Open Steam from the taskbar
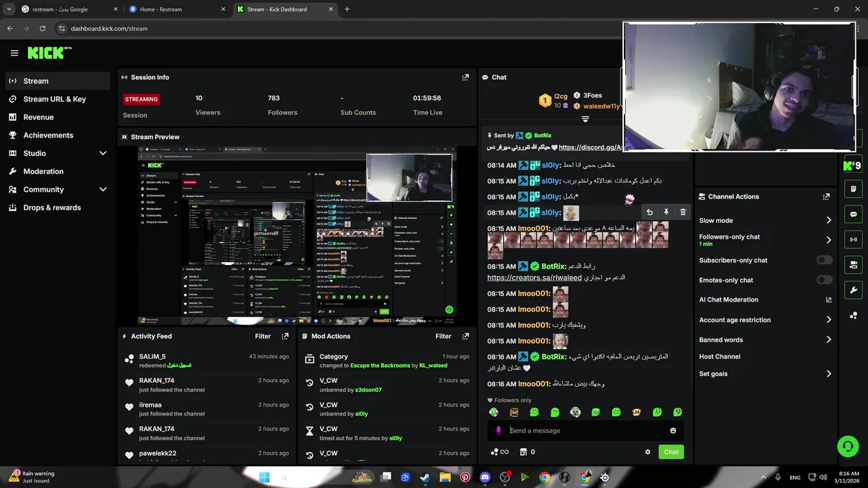The width and height of the screenshot is (868, 488). pos(425,477)
